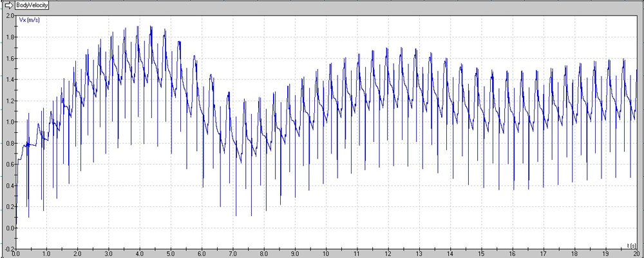Click the 14 tick on time axis

(450, 254)
